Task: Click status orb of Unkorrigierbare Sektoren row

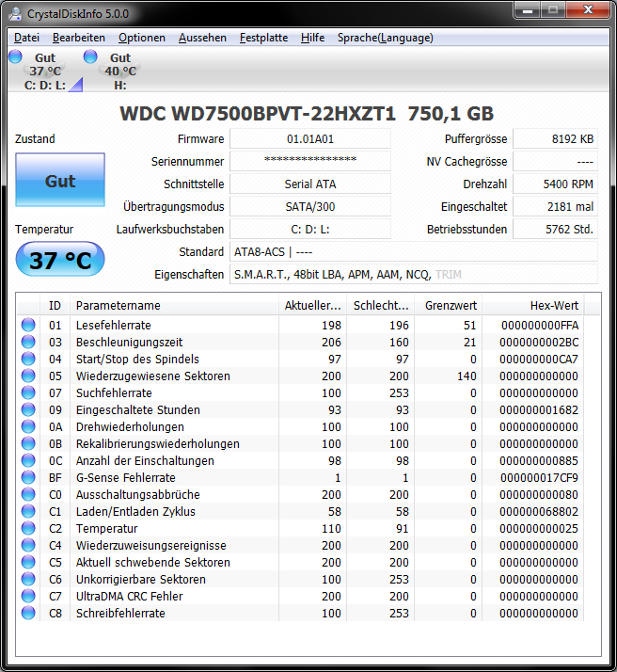Action: 28,579
